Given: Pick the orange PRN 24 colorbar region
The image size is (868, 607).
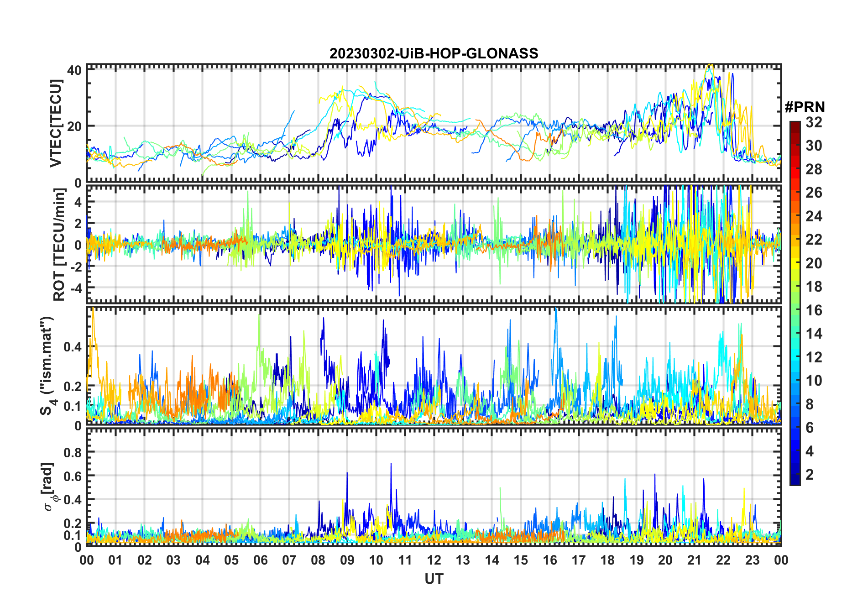Looking at the screenshot, I should tap(795, 216).
